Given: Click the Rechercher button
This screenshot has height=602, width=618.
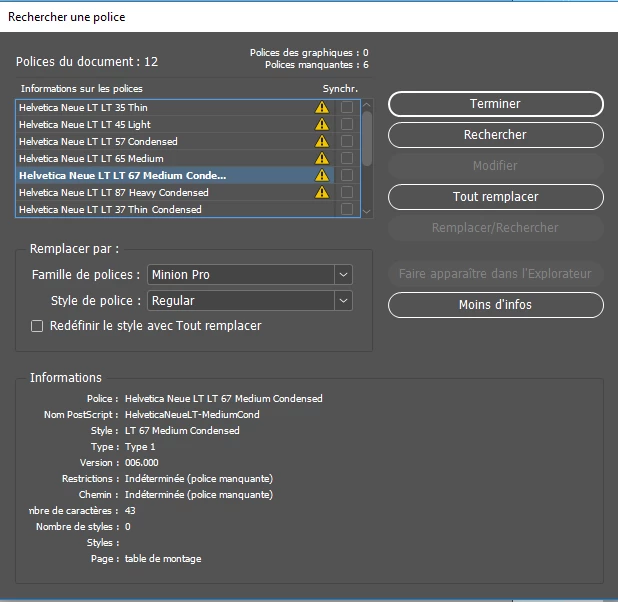Looking at the screenshot, I should 495,135.
